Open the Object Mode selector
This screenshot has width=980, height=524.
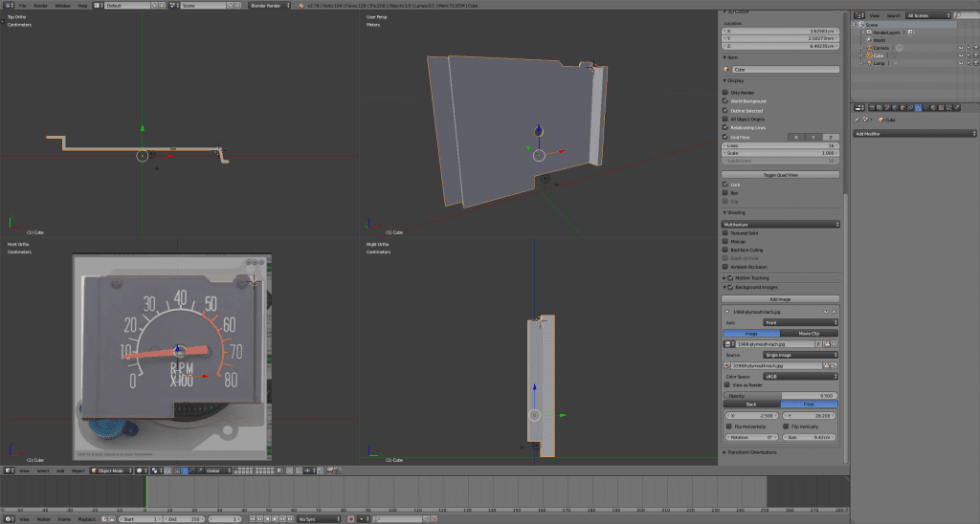pos(111,470)
